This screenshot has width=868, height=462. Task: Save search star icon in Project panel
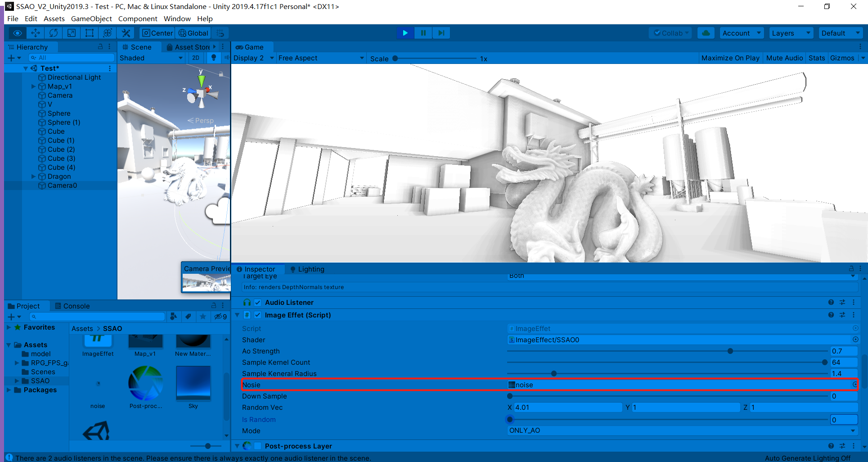click(203, 317)
